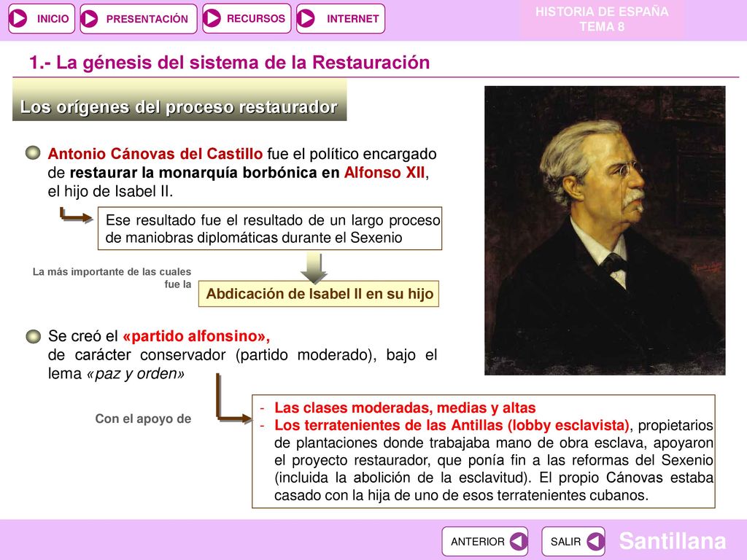Click the 'Con el apoyo de' label
This screenshot has height=560, width=747.
(144, 419)
